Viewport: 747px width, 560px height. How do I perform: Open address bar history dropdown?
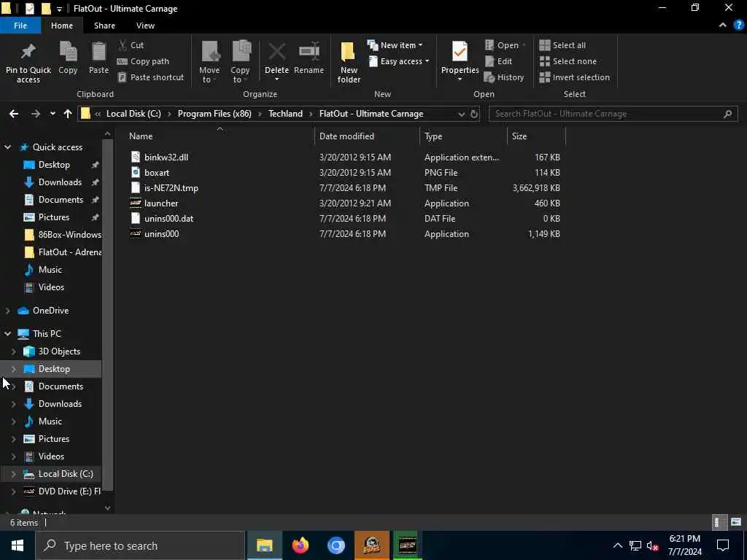tap(461, 114)
